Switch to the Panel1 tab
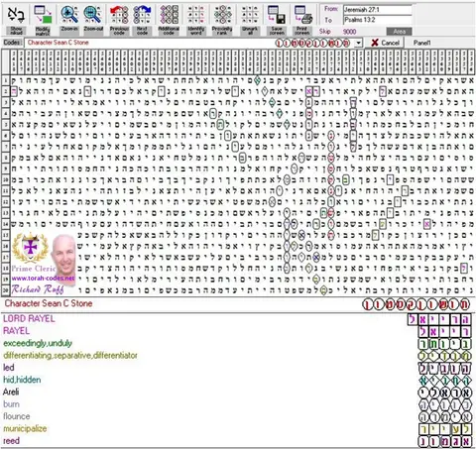The image size is (476, 449). 421,43
